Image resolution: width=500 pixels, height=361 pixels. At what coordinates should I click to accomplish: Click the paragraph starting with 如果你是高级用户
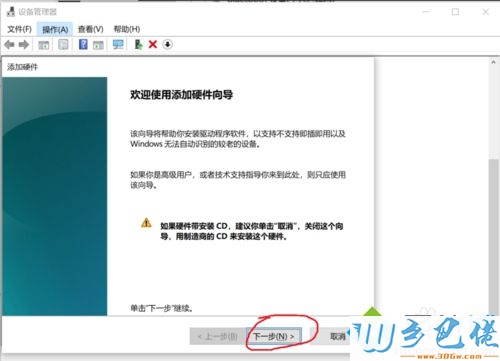click(238, 180)
